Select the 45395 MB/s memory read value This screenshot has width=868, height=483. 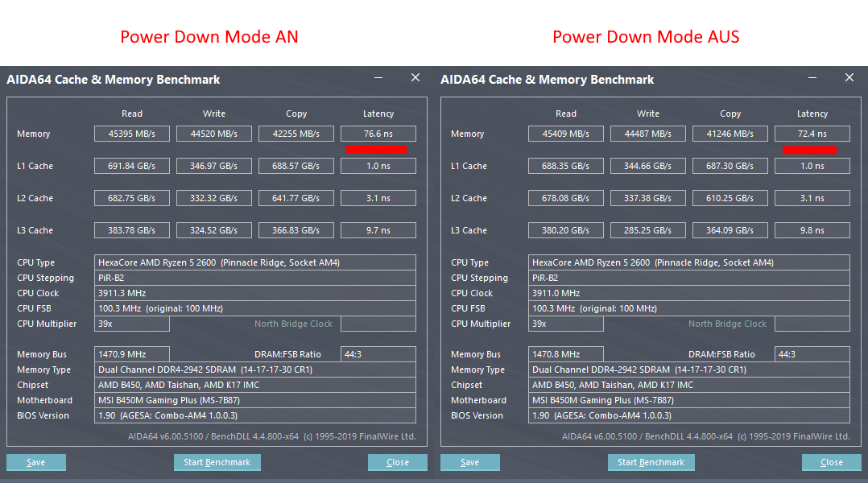pos(132,134)
